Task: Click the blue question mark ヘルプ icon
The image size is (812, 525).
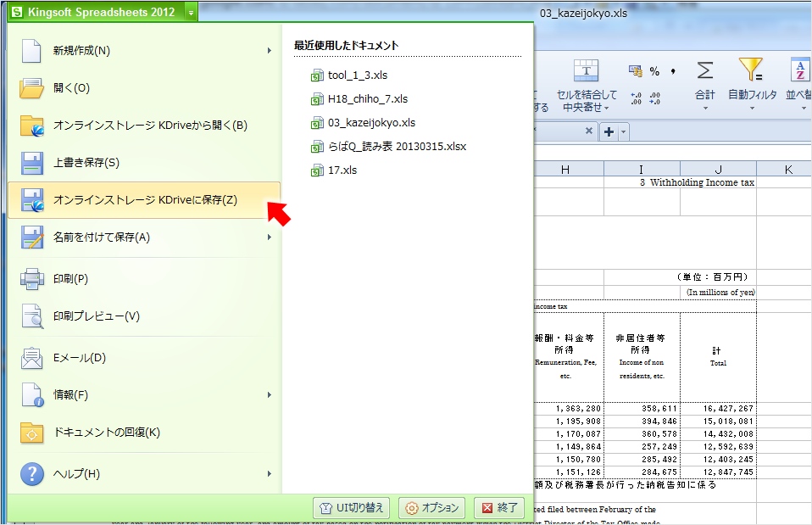Action: point(32,474)
